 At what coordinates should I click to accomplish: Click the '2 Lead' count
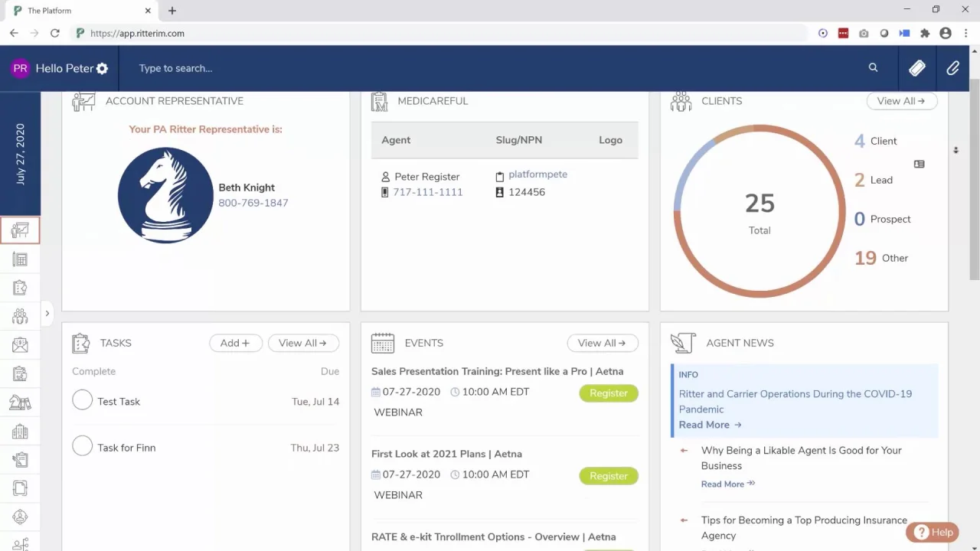874,180
